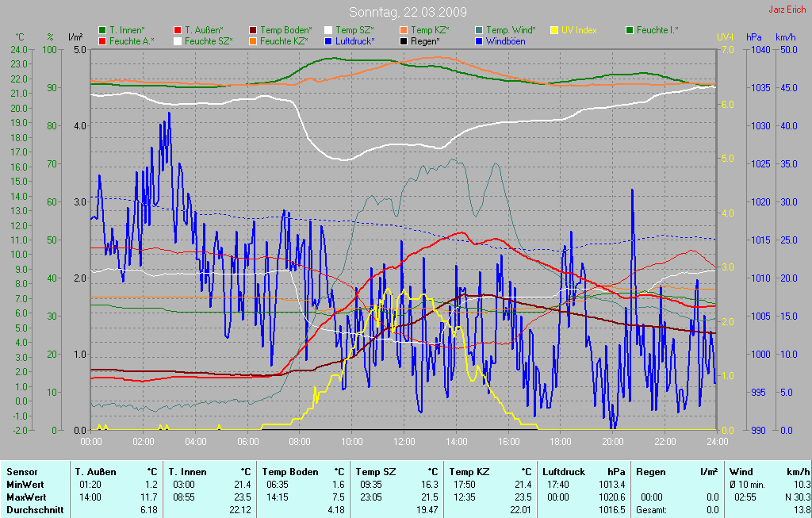Click the Luftdruck maximum value 1020.6

613,497
